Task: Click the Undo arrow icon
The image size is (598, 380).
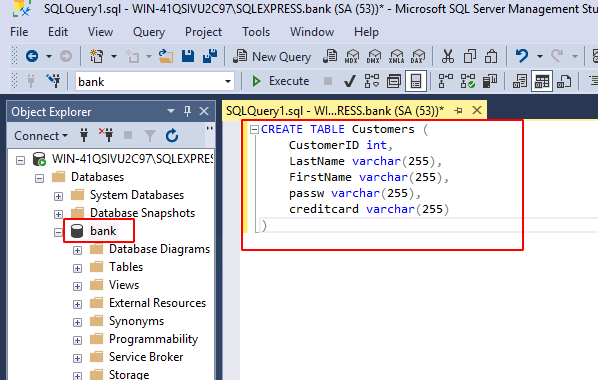Action: point(522,56)
